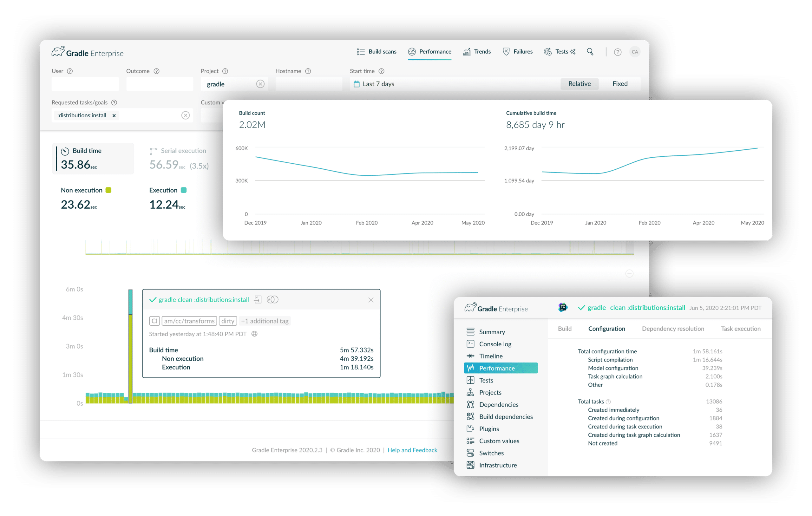Click the search magnifier icon
812x516 pixels.
click(x=590, y=52)
